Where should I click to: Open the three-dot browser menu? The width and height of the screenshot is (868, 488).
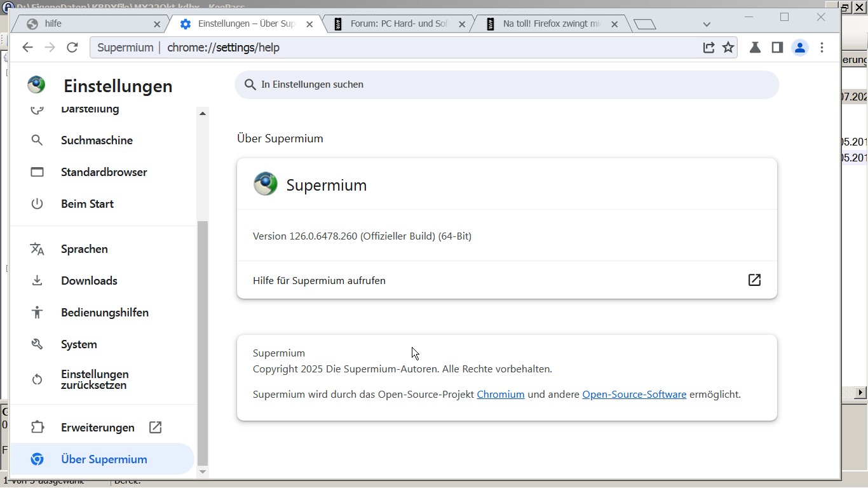tap(822, 48)
